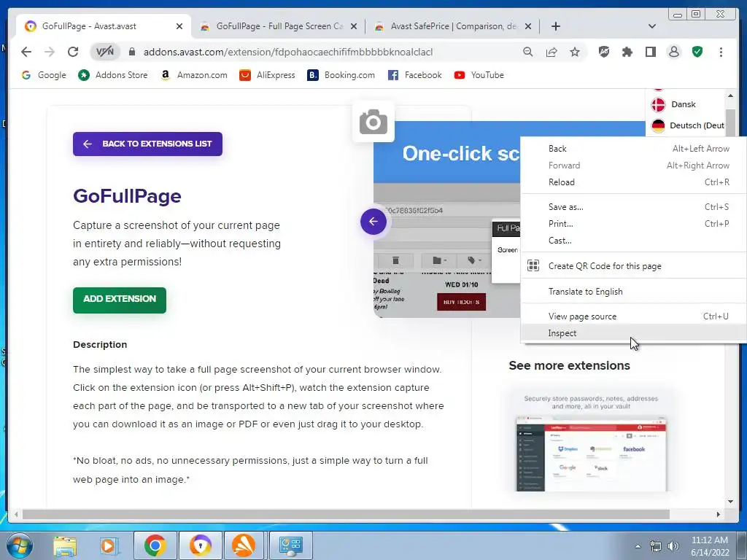Open the green Avast security shield
Viewport: 747px width, 560px height.
point(697,52)
